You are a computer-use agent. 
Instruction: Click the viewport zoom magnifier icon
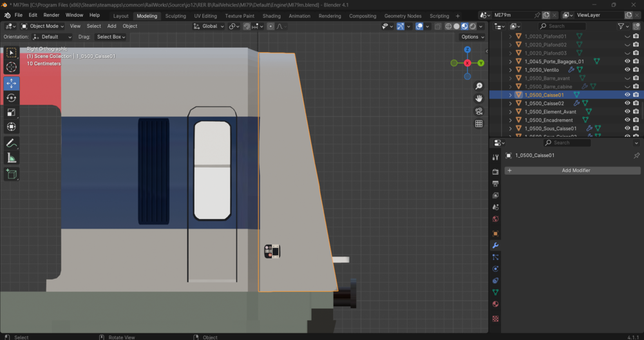(479, 86)
